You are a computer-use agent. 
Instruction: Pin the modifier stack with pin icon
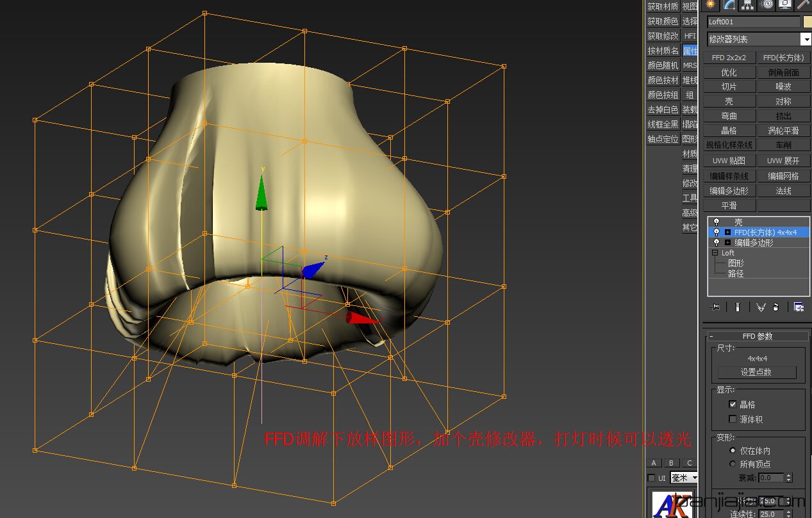[714, 306]
